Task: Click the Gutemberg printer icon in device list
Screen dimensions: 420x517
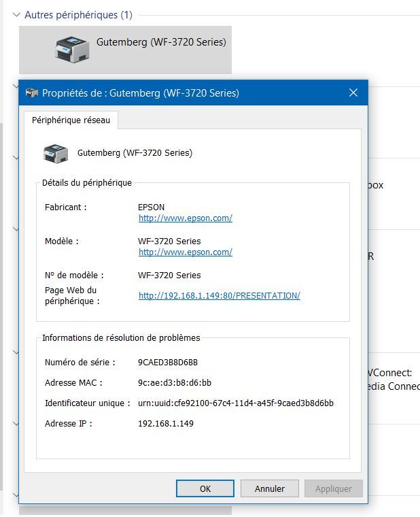Action: pyautogui.click(x=72, y=50)
